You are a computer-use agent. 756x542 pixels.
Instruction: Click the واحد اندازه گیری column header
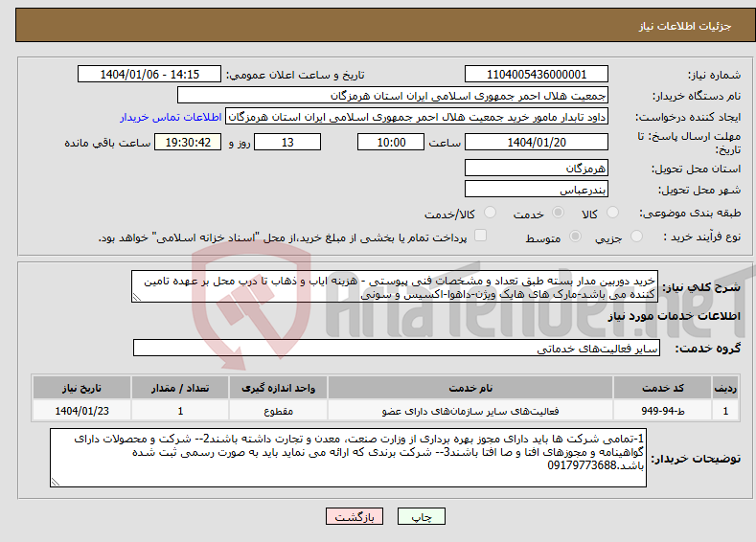coord(278,388)
